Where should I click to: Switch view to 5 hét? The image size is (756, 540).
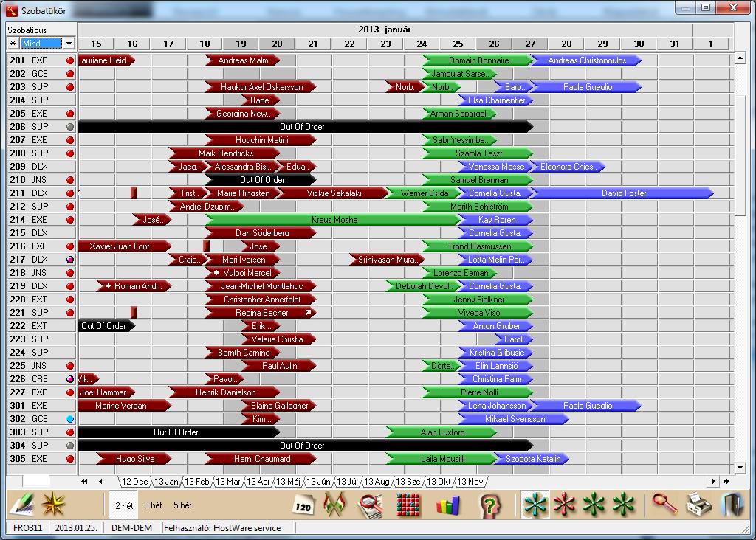tap(182, 505)
